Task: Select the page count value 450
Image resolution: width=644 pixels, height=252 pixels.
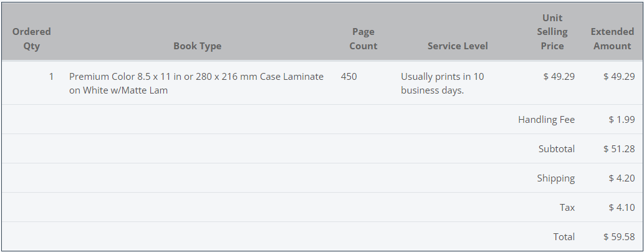Action: 348,77
